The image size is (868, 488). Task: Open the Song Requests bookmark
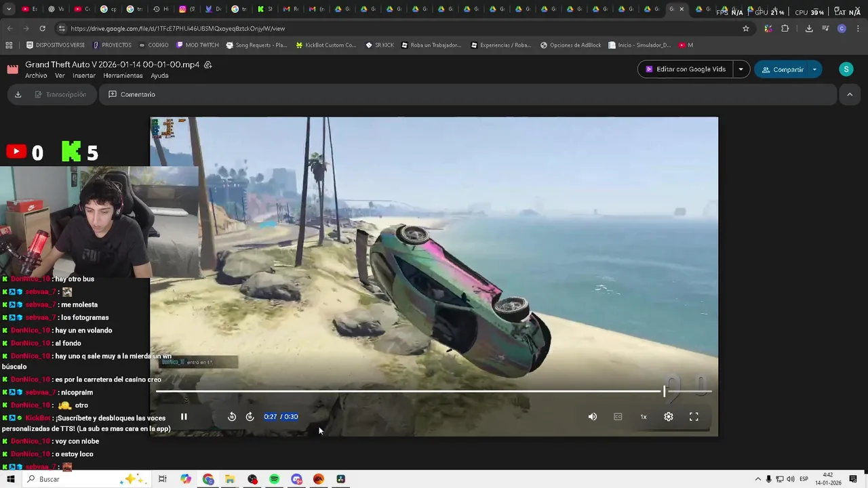click(x=256, y=45)
